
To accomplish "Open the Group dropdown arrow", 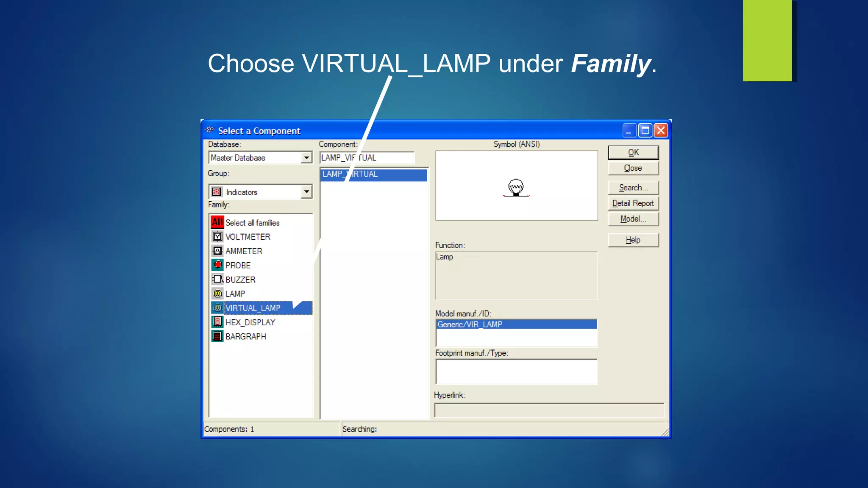I will pyautogui.click(x=306, y=192).
